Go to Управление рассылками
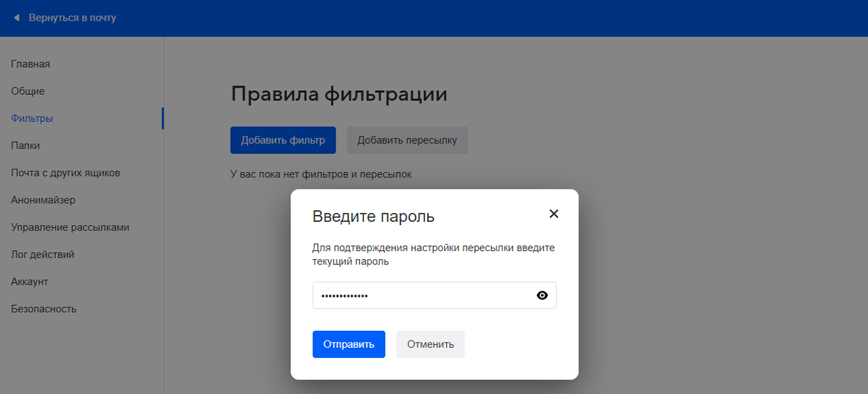Viewport: 868px width, 394px height. click(70, 227)
